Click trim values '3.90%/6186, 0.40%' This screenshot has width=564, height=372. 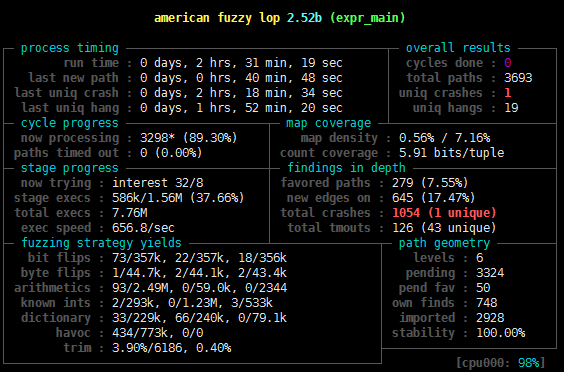tap(172, 348)
